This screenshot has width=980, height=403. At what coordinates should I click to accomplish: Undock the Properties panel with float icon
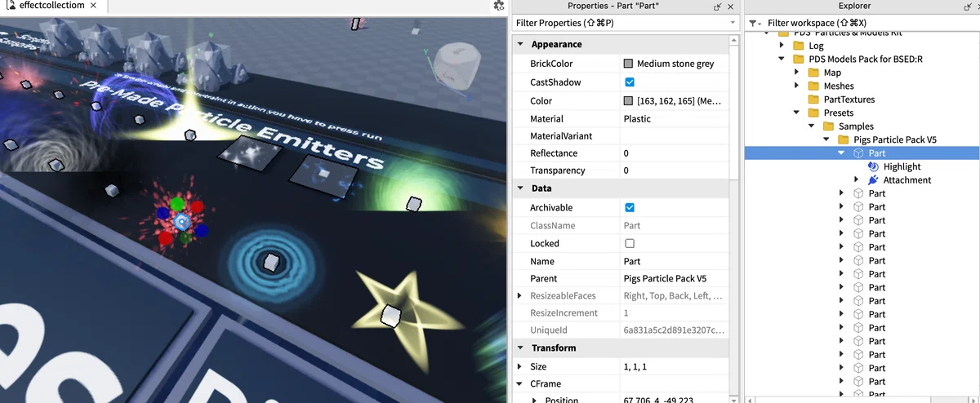(717, 6)
